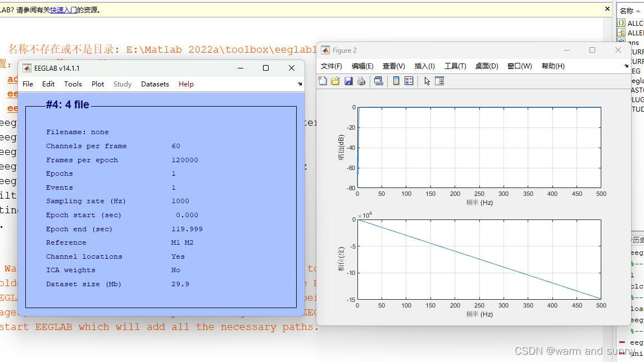This screenshot has width=644, height=362.
Task: Save the figure with the floppy disk icon
Action: coord(348,81)
